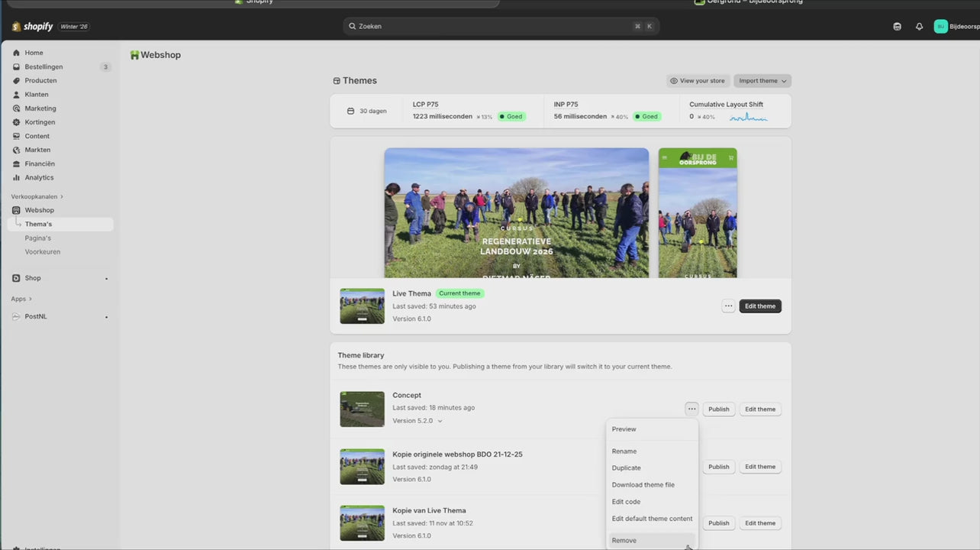
Task: Open Pagina's under Webshop
Action: (x=37, y=238)
